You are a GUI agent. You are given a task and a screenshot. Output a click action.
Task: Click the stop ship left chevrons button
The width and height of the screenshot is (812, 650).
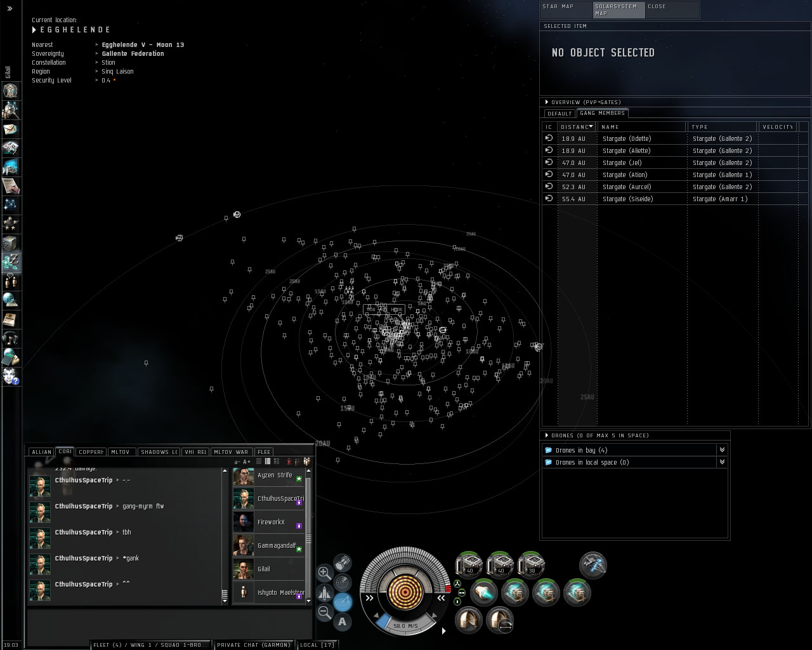pos(369,597)
